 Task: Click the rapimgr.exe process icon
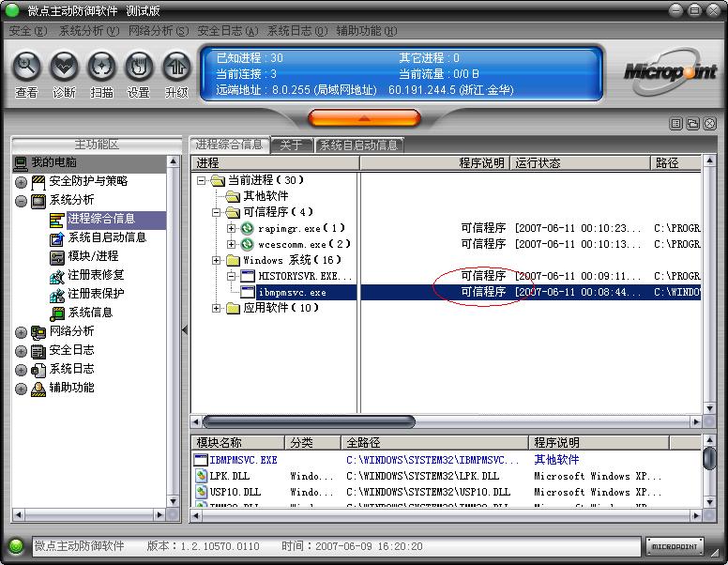click(248, 228)
